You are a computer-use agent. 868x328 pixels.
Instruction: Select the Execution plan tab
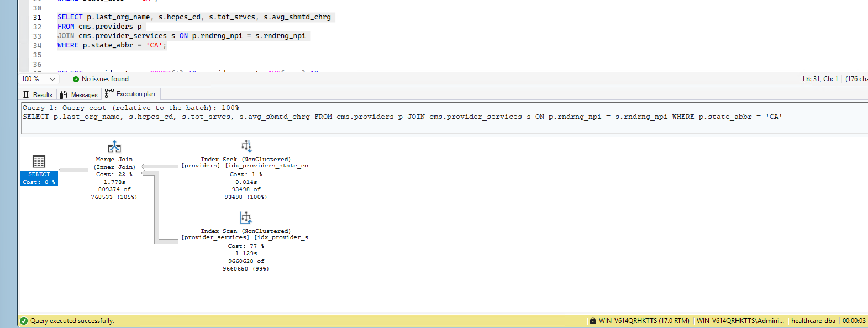[130, 94]
